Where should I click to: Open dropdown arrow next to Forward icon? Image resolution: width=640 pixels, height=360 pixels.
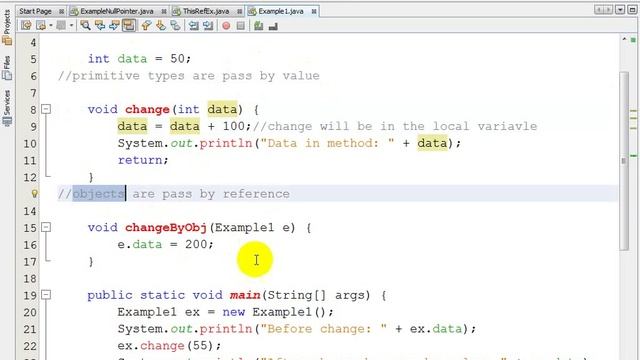pos(71,26)
